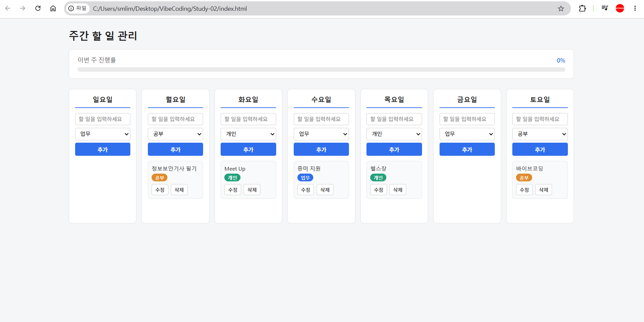The height and width of the screenshot is (322, 644).
Task: Open category dropdown under 화요일
Action: click(248, 134)
